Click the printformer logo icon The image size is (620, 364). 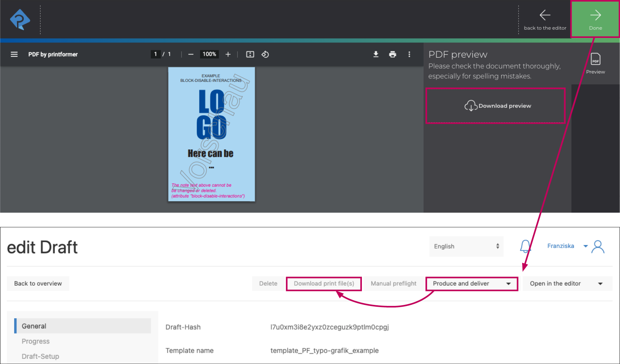[20, 20]
